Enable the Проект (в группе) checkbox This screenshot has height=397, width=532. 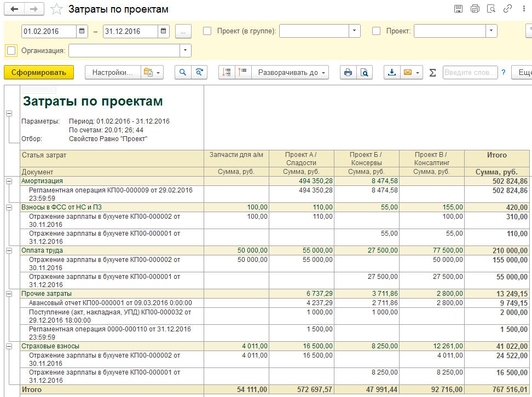207,31
